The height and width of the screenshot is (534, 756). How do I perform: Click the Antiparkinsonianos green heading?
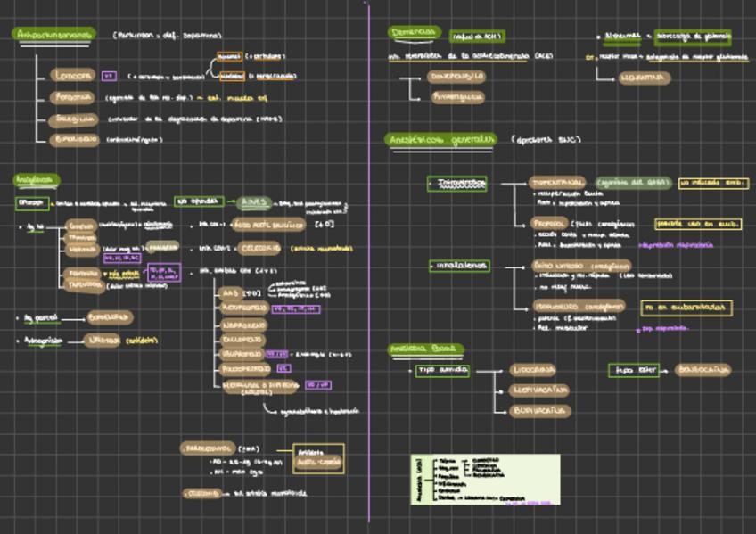[x=53, y=35]
